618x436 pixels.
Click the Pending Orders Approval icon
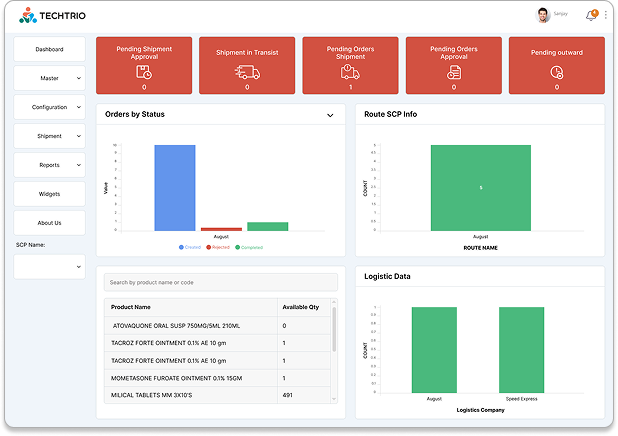click(453, 72)
